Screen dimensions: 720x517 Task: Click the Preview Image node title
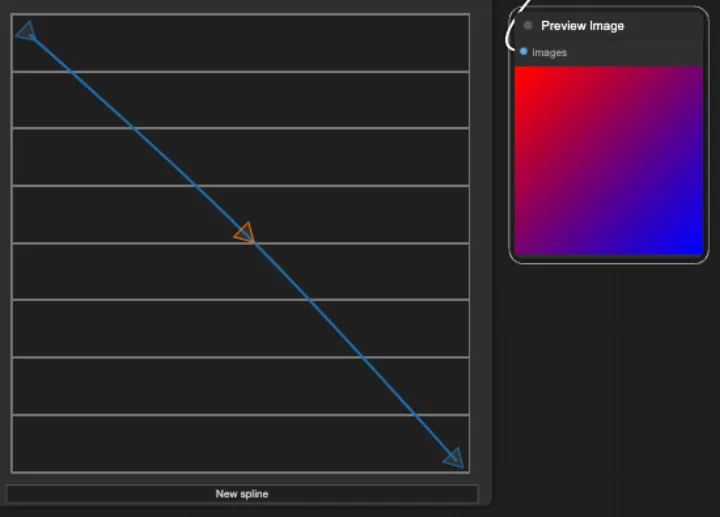pyautogui.click(x=582, y=26)
